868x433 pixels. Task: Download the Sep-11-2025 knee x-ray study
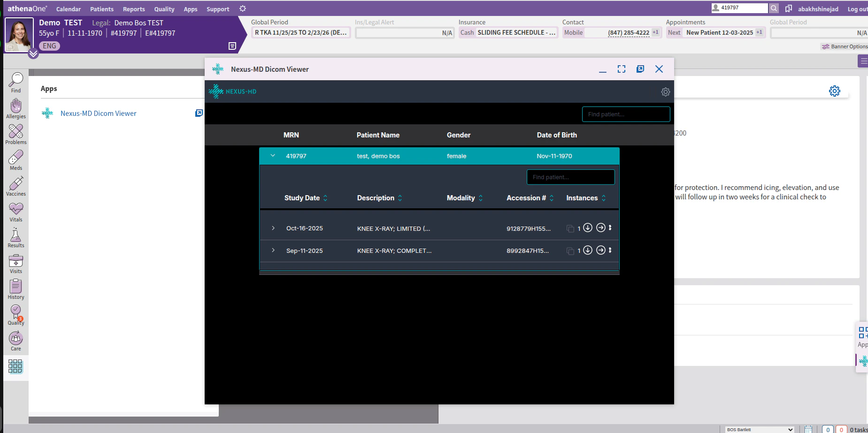pyautogui.click(x=587, y=250)
